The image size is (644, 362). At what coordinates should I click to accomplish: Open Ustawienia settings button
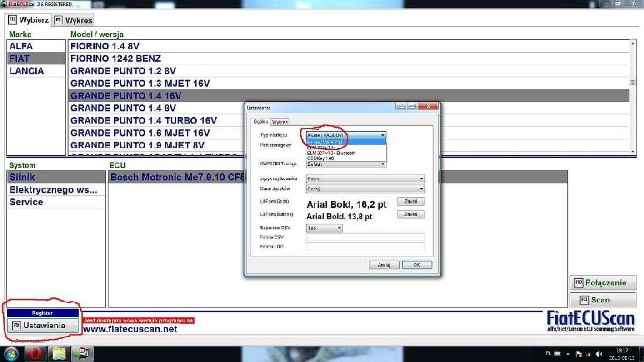click(x=43, y=326)
